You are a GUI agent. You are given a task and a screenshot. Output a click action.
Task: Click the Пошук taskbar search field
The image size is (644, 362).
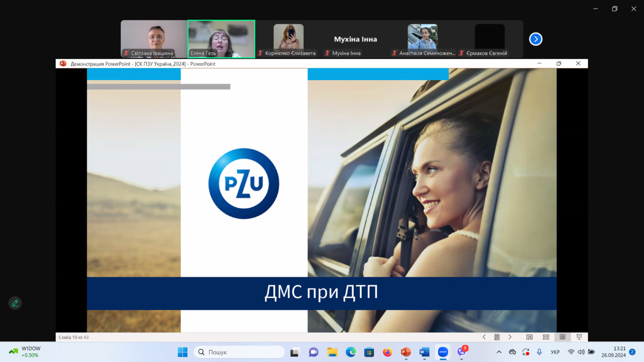pos(240,352)
